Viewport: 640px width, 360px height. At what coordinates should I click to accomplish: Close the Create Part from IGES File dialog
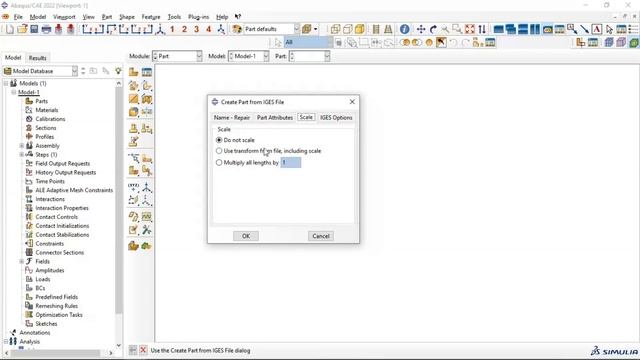[x=352, y=102]
